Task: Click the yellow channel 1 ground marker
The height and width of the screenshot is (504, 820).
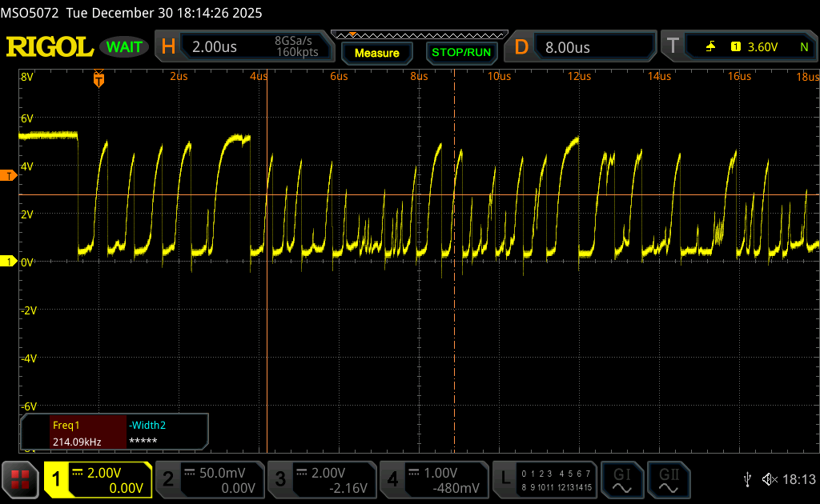Action: coord(10,262)
